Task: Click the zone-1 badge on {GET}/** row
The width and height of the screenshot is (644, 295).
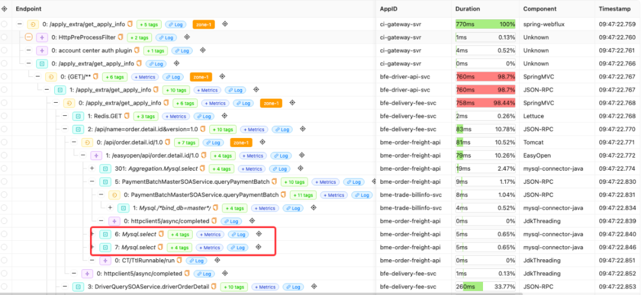Action: coord(201,77)
